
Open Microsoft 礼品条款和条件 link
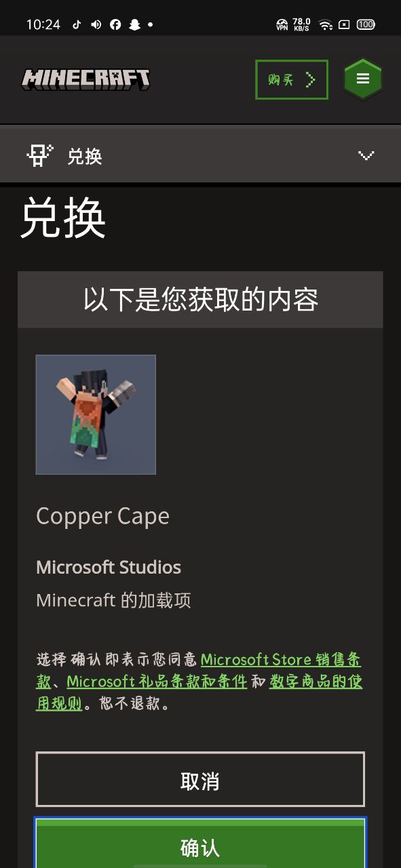[157, 681]
